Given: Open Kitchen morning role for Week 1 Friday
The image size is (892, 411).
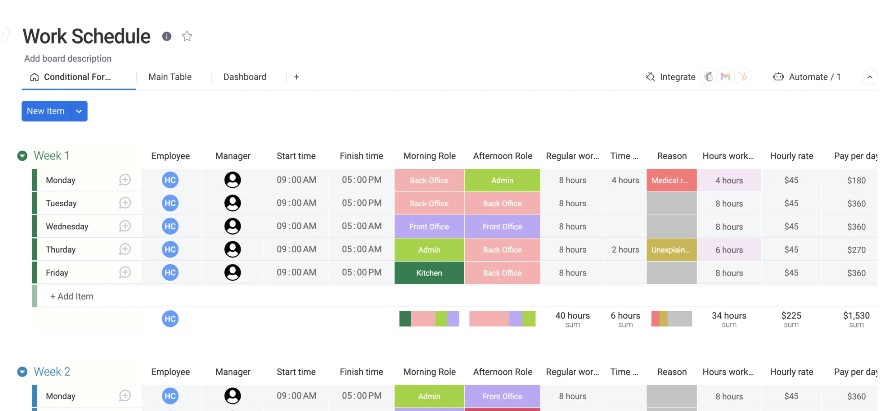Looking at the screenshot, I should (430, 273).
